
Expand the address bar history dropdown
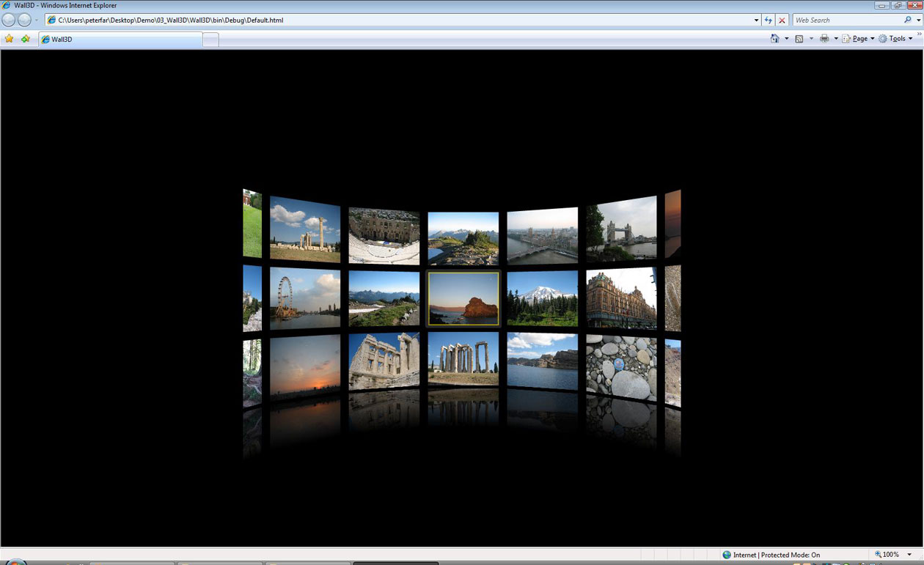tap(756, 21)
